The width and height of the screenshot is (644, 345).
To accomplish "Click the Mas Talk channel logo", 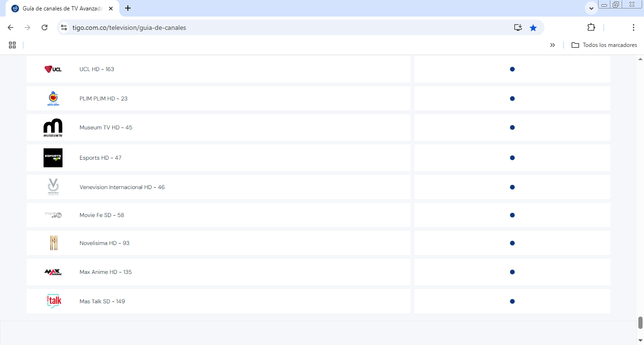I will [54, 301].
